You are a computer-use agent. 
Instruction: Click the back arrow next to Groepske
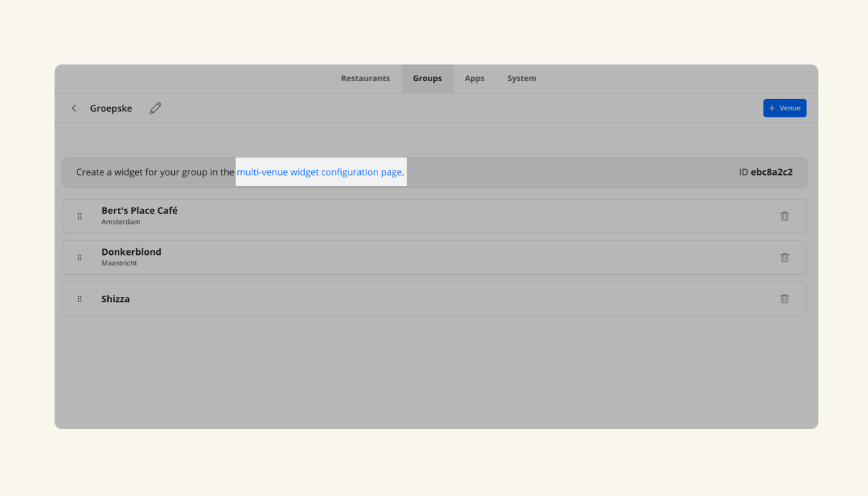tap(74, 108)
